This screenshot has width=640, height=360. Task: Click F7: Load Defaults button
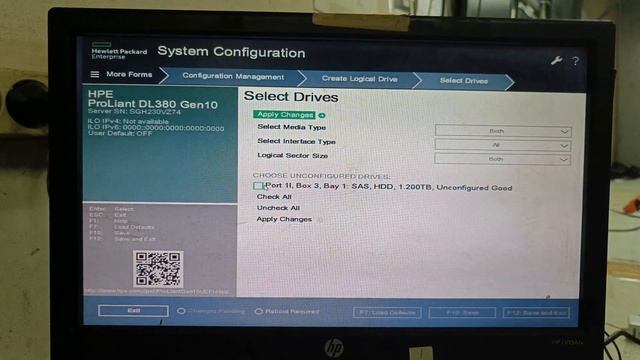pos(387,313)
